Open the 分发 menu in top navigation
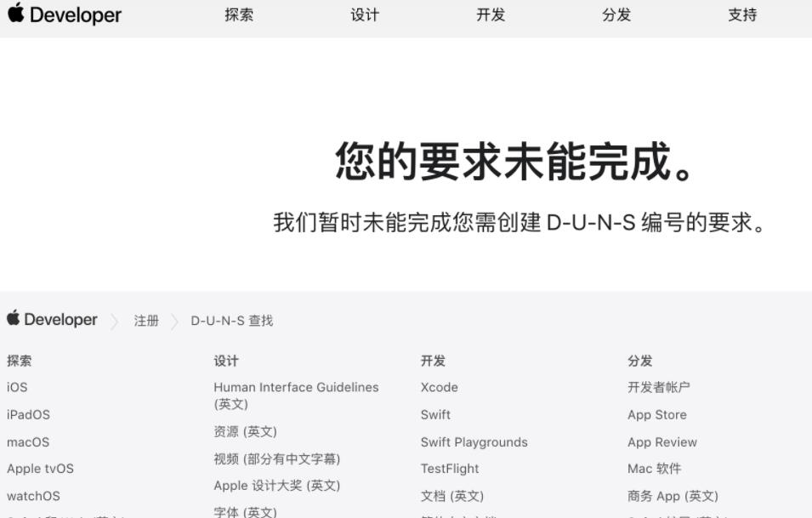The image size is (812, 518). (x=616, y=14)
